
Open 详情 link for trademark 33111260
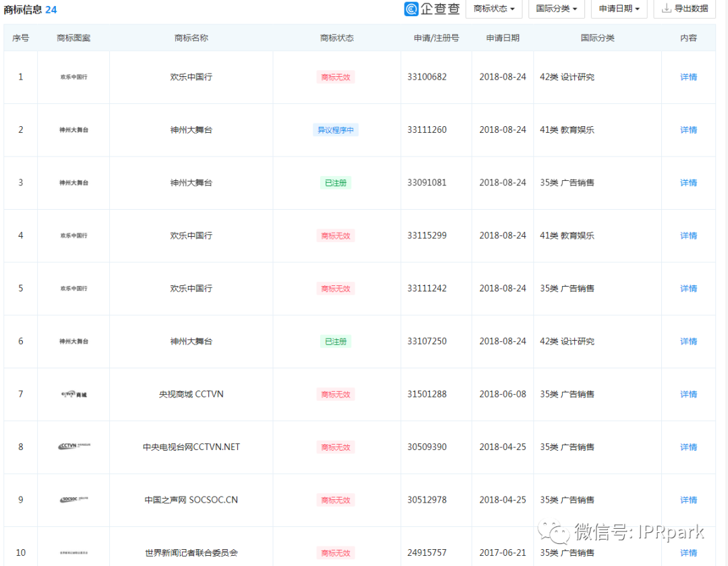point(688,130)
